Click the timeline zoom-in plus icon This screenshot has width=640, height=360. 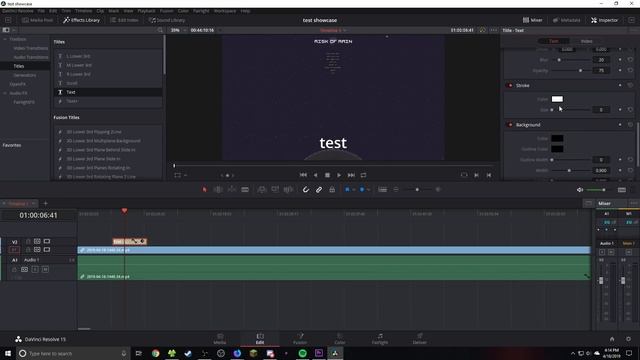click(x=438, y=189)
